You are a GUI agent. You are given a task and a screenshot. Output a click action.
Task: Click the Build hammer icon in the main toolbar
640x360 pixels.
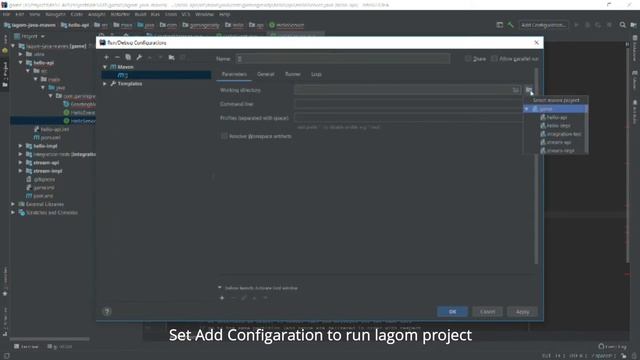[510, 25]
